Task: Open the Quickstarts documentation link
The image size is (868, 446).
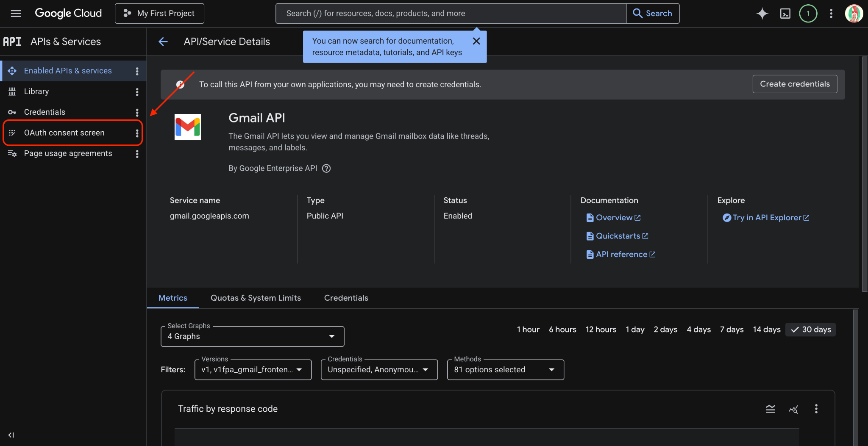Action: (x=617, y=236)
